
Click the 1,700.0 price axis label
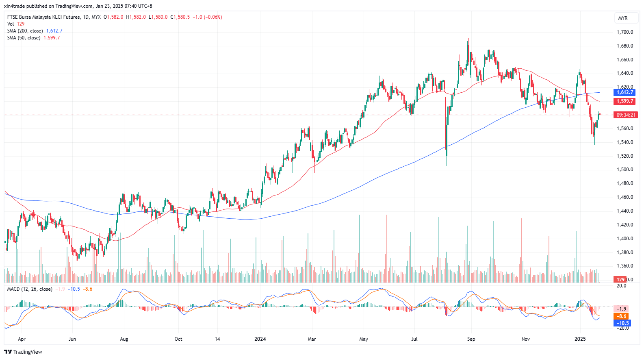(625, 32)
